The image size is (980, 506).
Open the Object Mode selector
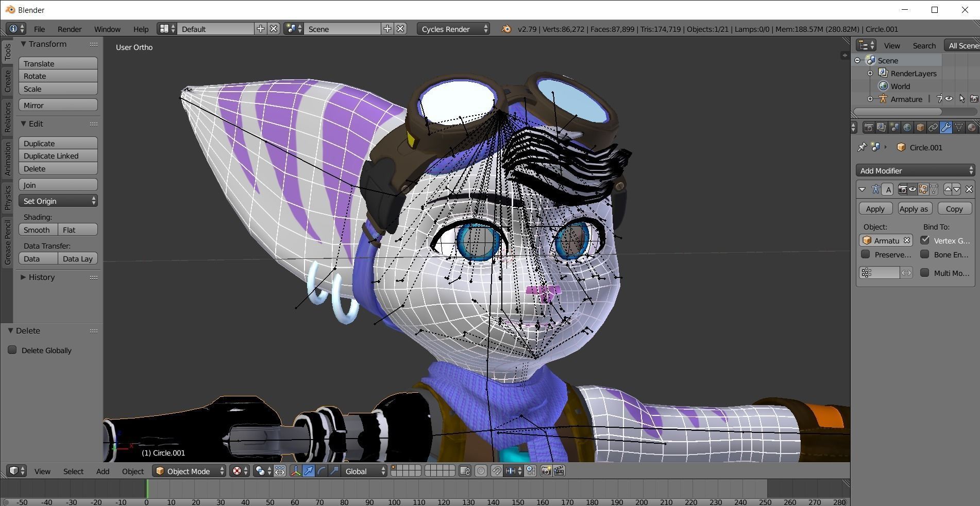coord(189,471)
